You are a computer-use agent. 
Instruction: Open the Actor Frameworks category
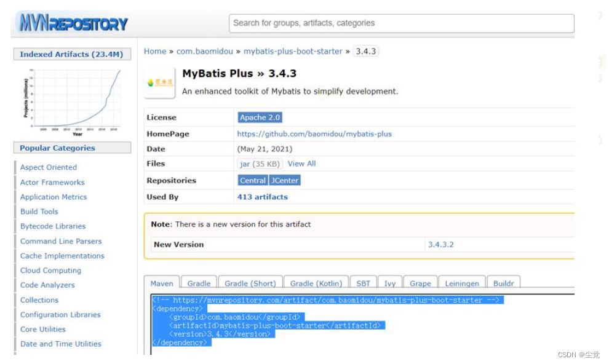52,182
